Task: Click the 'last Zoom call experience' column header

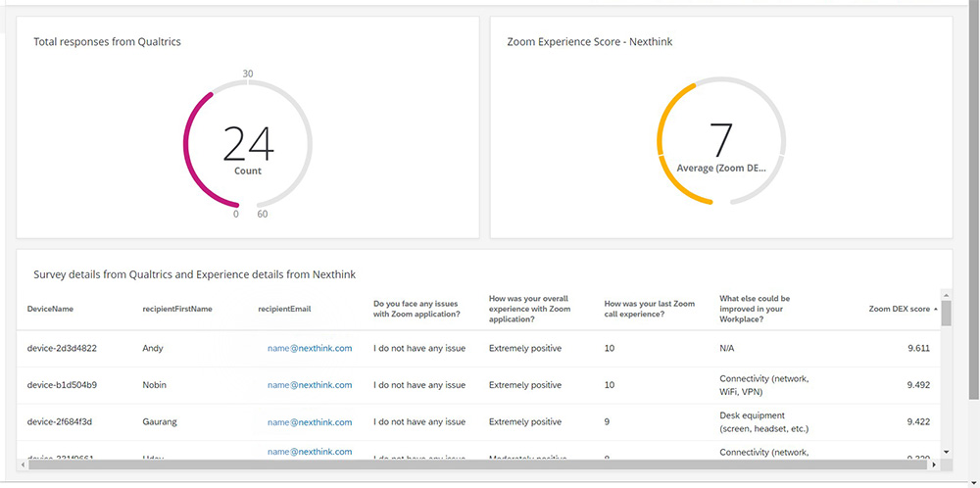Action: tap(650, 309)
